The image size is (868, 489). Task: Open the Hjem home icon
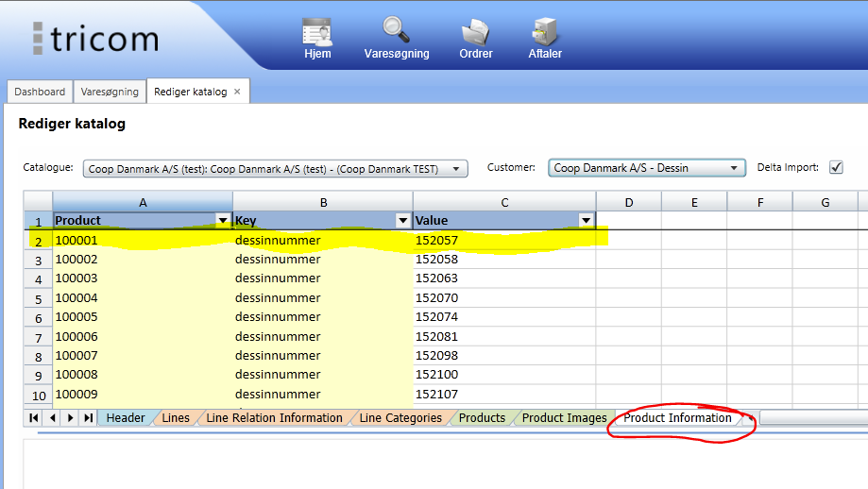click(317, 38)
